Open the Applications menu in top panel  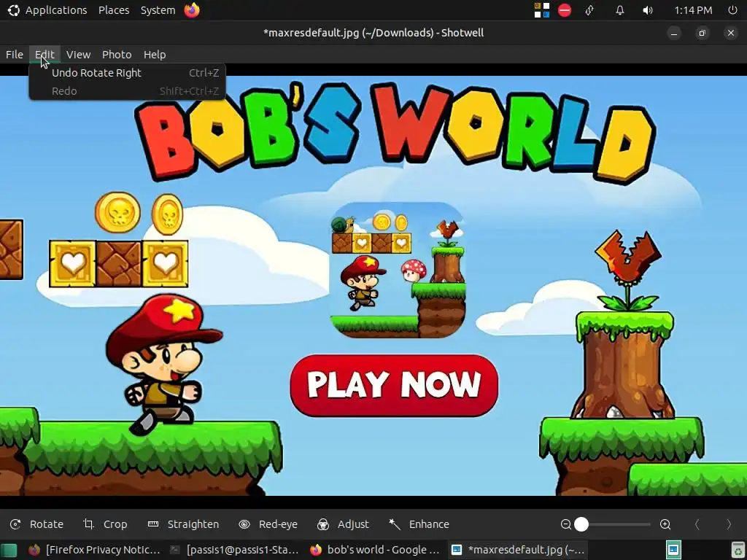(x=47, y=10)
